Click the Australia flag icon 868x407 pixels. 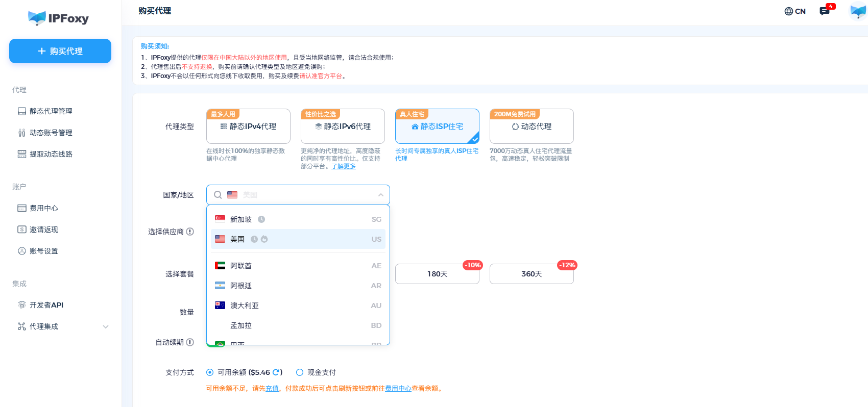coord(220,306)
